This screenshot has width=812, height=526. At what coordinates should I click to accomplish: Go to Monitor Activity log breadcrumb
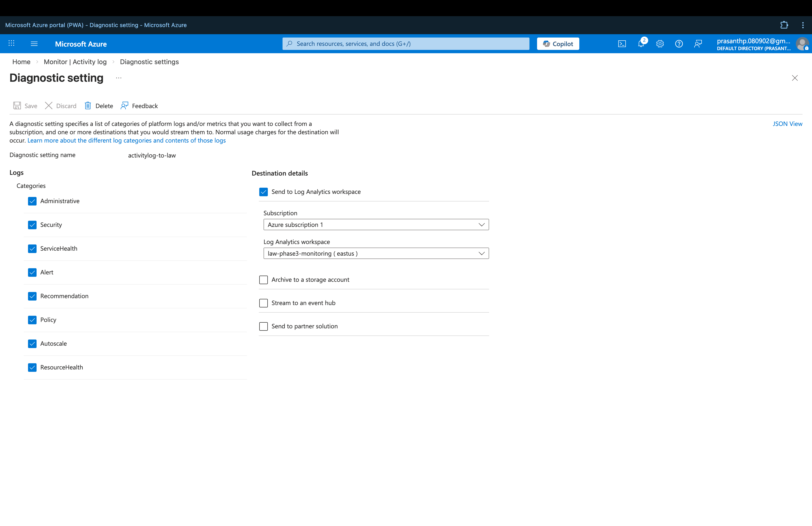click(75, 62)
